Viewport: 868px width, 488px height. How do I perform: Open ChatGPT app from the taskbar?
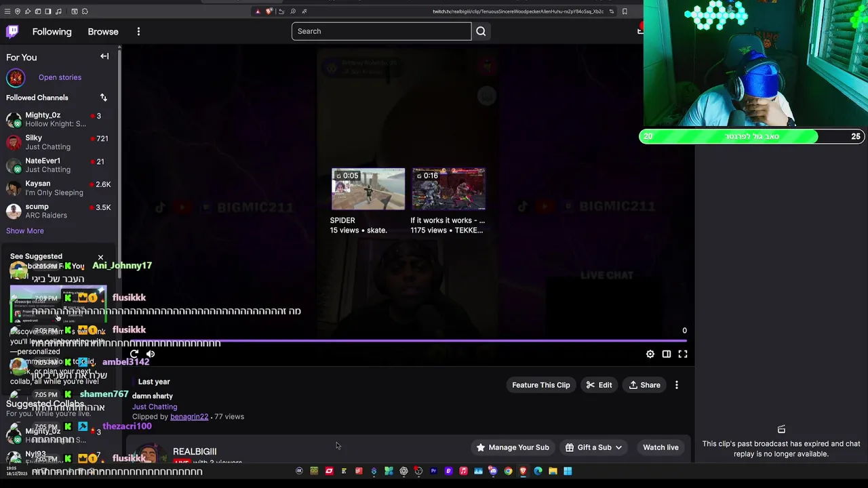pos(404,471)
